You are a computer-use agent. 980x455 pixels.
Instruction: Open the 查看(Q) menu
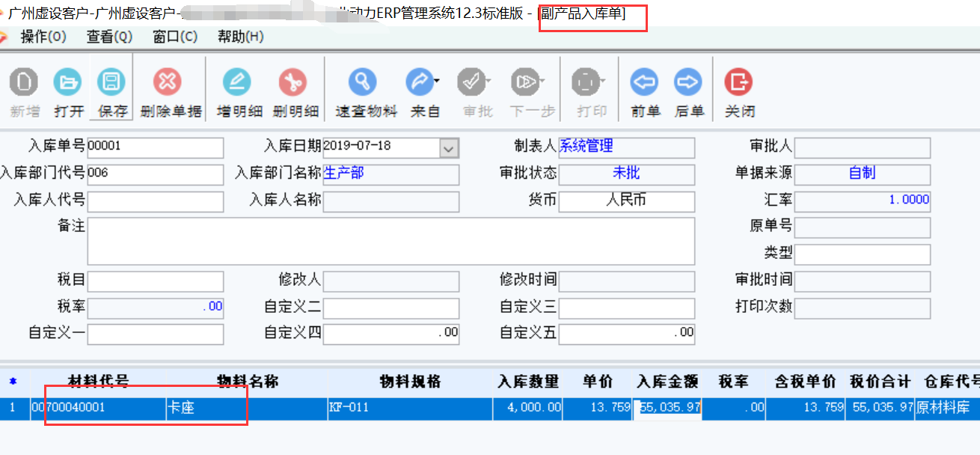(108, 35)
